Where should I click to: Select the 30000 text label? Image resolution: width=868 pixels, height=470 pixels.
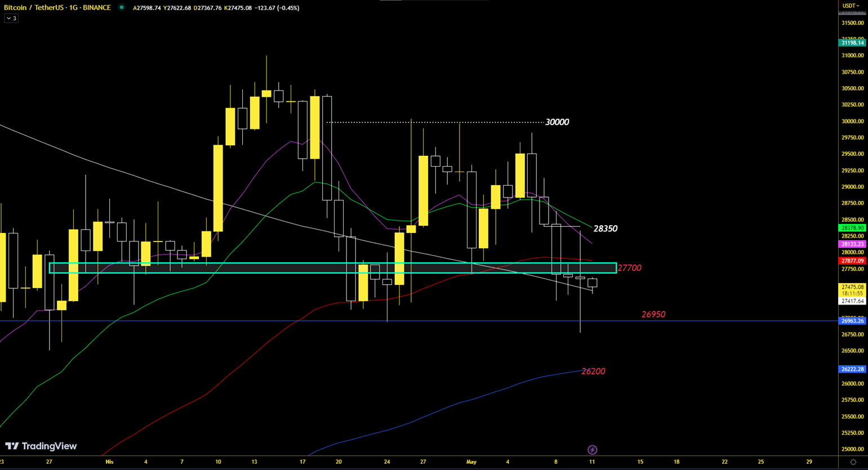[557, 122]
